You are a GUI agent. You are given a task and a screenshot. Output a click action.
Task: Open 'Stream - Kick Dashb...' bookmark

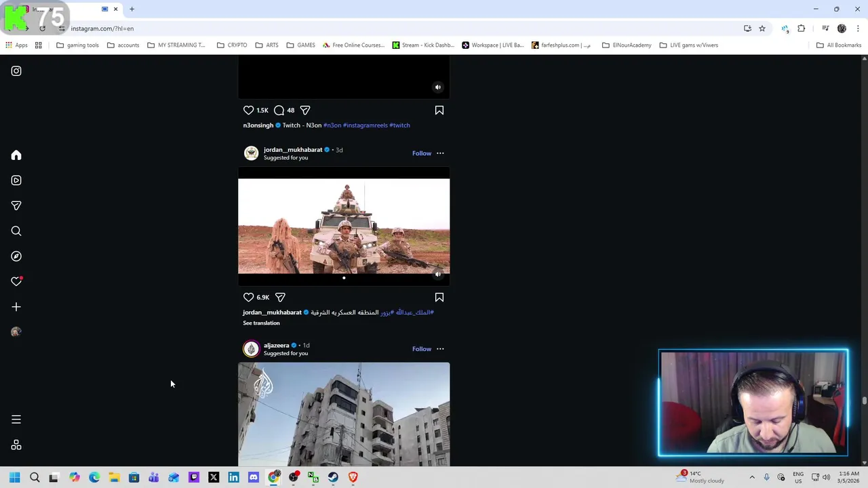(x=423, y=45)
